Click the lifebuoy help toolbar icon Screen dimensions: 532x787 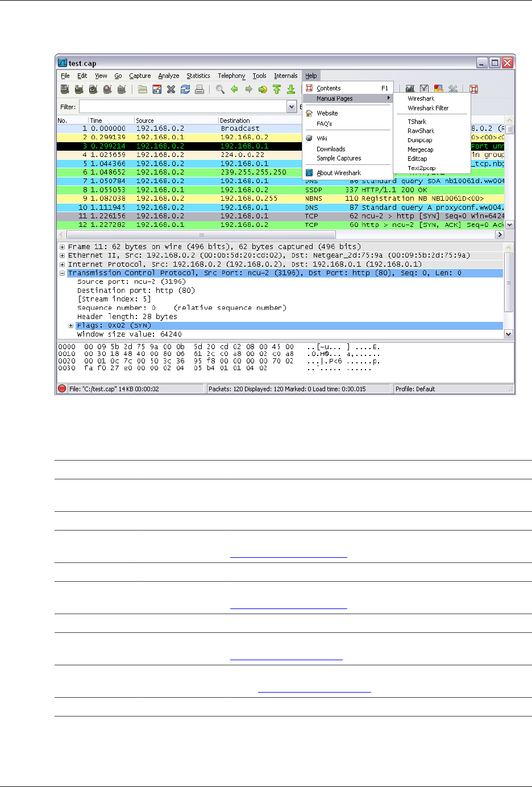pos(473,89)
